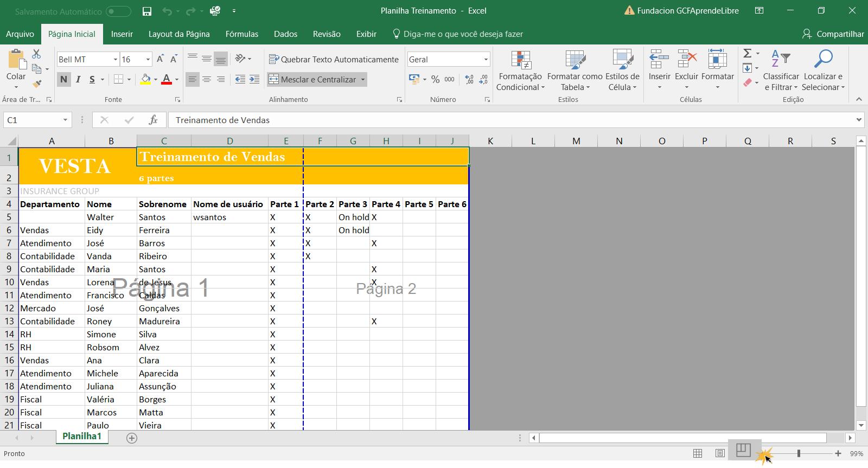Switch to Page Layout view icon
868x468 pixels.
720,453
